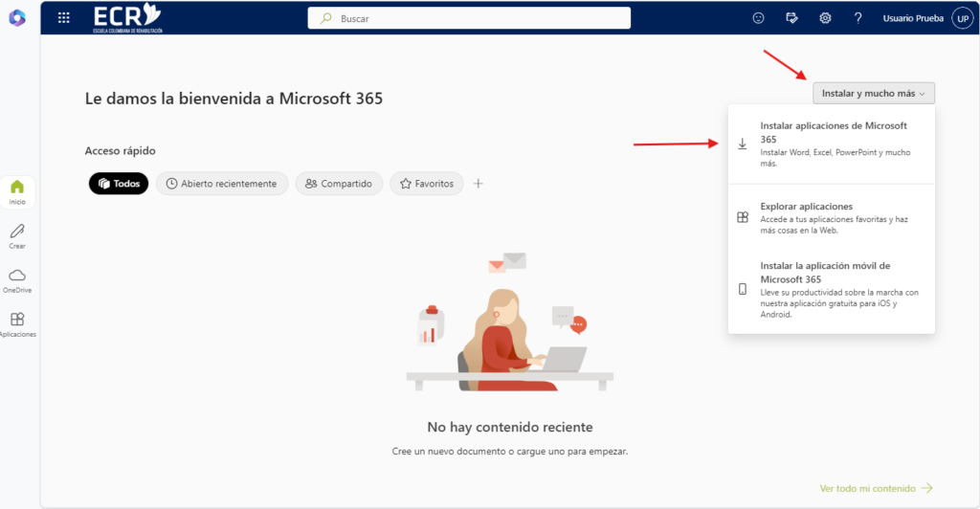Viewport: 980px width, 509px height.
Task: Click the plus button to add filter
Action: pos(479,184)
